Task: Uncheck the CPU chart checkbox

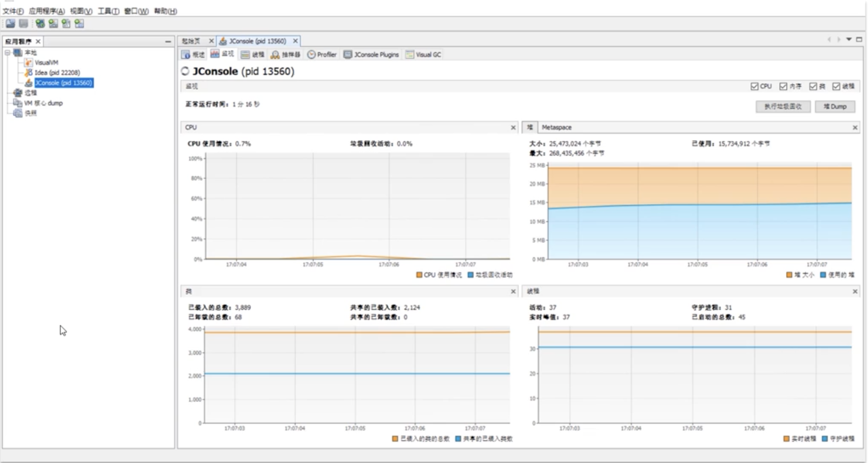Action: (754, 87)
